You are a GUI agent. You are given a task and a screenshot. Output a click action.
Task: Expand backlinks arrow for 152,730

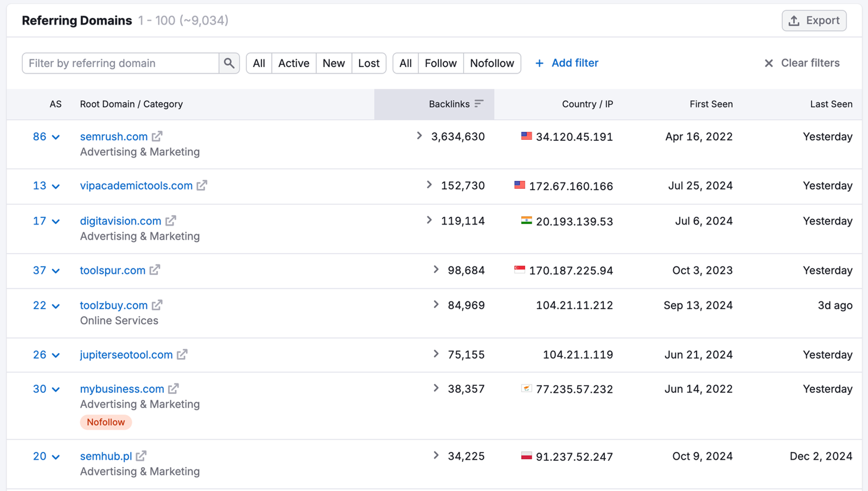click(429, 184)
